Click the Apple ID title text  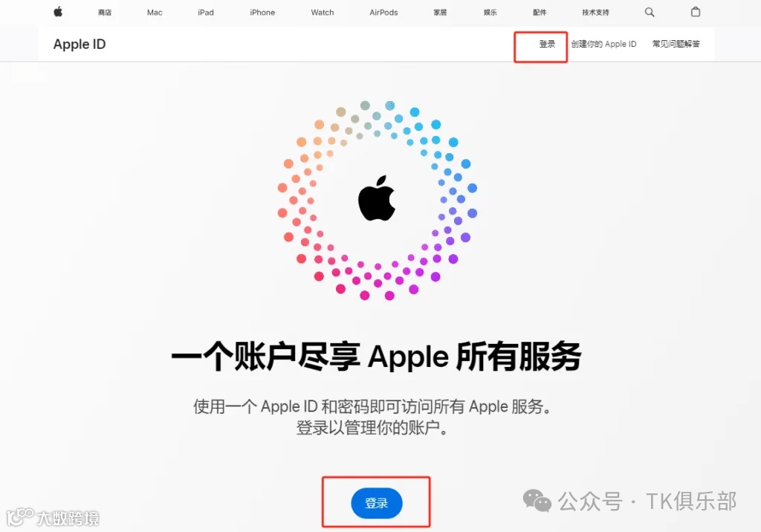[80, 44]
